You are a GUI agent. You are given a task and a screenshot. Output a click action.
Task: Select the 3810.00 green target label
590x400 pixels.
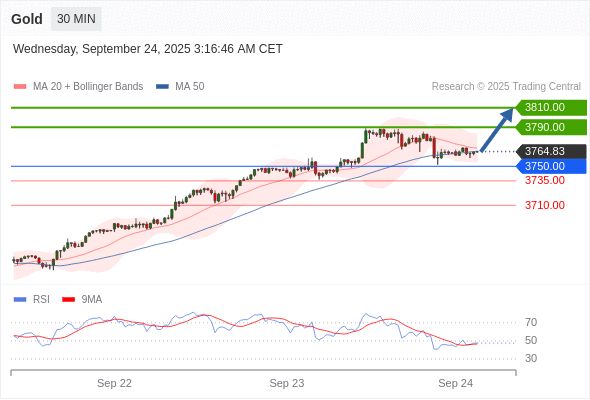(551, 108)
